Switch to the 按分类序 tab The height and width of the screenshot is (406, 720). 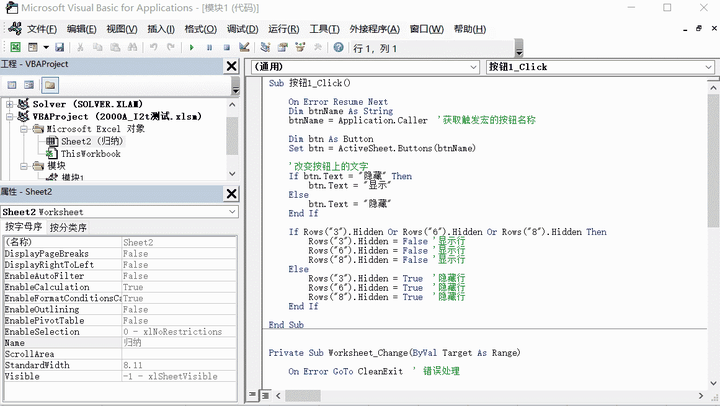coord(68,227)
